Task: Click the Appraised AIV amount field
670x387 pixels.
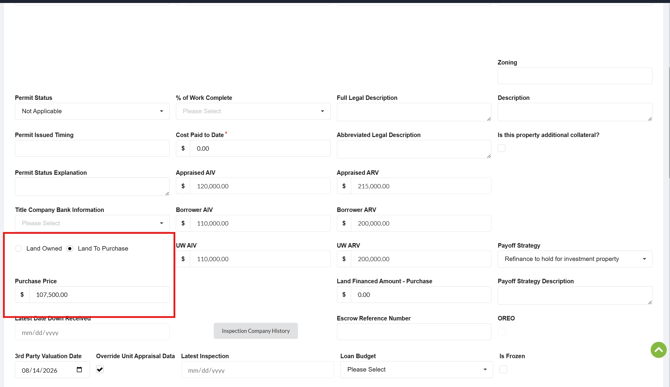Action: pyautogui.click(x=260, y=186)
